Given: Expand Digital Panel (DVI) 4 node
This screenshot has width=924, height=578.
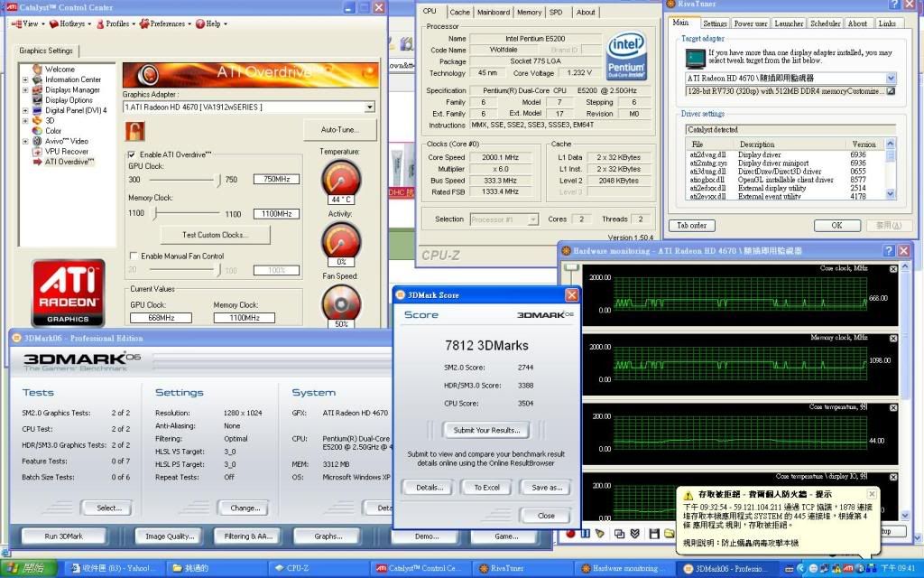Looking at the screenshot, I should pos(25,110).
